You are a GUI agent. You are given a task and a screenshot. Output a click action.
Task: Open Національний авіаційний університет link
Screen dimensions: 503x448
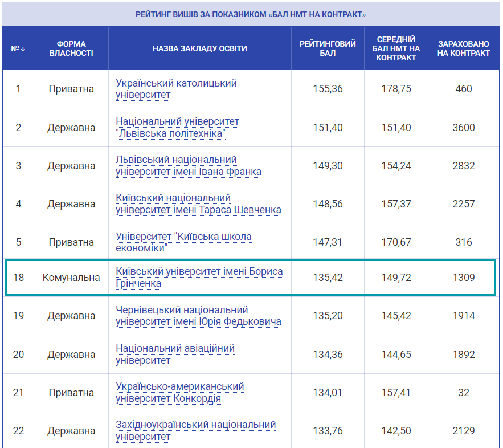pyautogui.click(x=175, y=354)
